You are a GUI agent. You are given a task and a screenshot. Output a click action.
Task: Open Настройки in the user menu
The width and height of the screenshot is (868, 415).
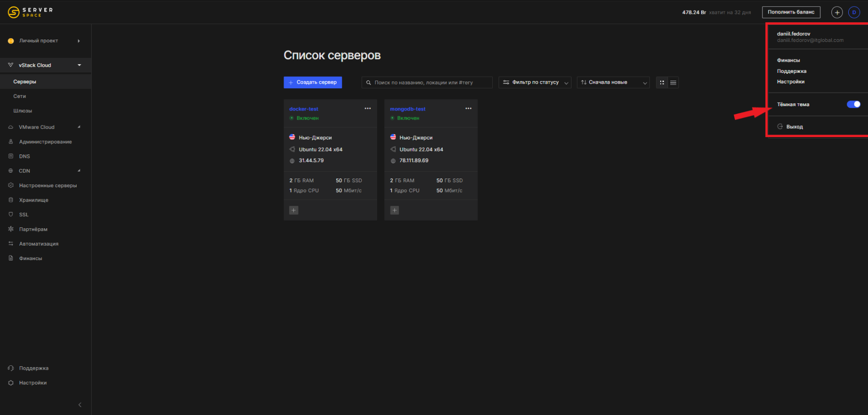click(791, 82)
